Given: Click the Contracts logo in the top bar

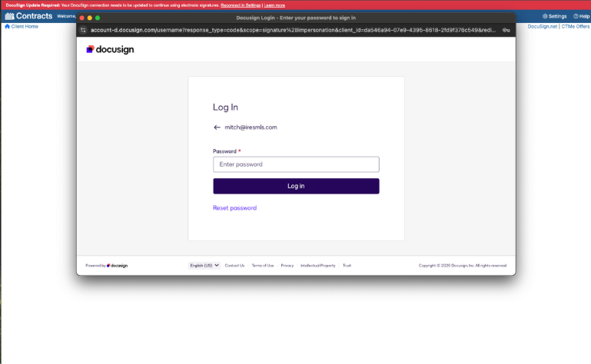Looking at the screenshot, I should click(x=28, y=16).
